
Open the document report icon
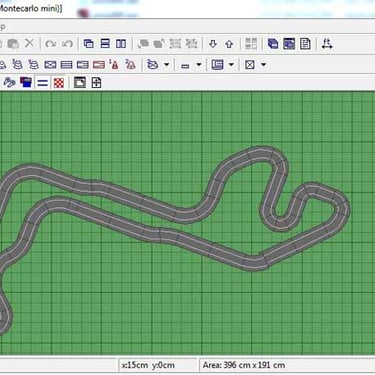pyautogui.click(x=305, y=44)
